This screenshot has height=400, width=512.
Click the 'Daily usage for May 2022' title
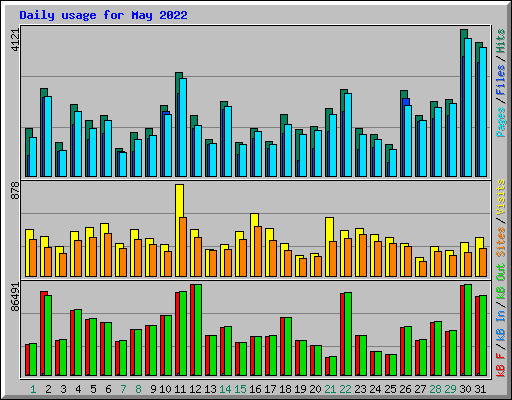[x=103, y=15]
